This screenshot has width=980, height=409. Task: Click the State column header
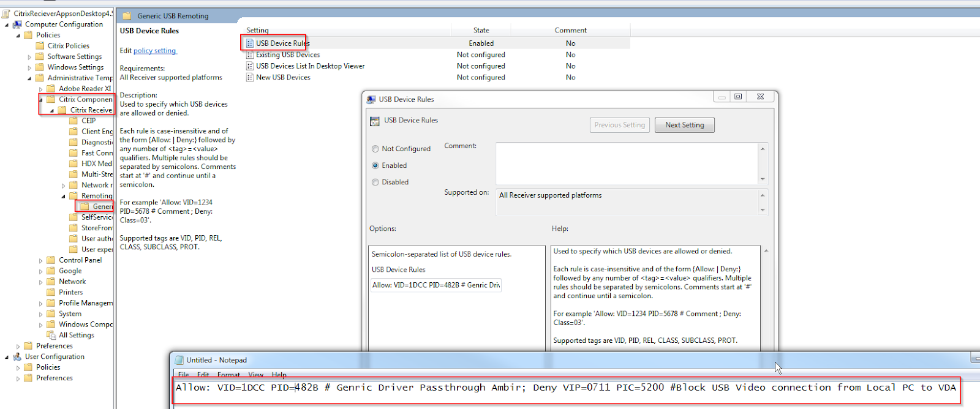(481, 30)
